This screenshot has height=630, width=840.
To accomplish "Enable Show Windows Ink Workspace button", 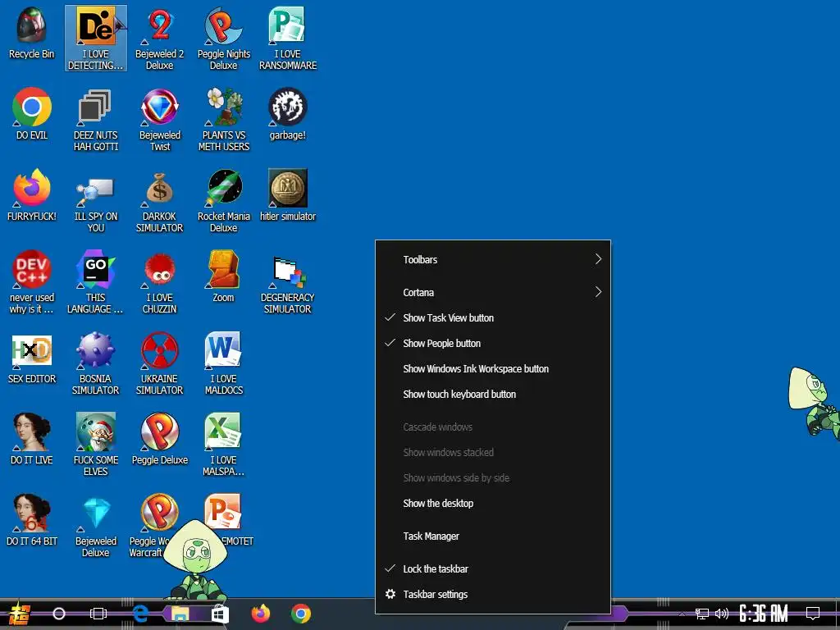I will (493, 369).
